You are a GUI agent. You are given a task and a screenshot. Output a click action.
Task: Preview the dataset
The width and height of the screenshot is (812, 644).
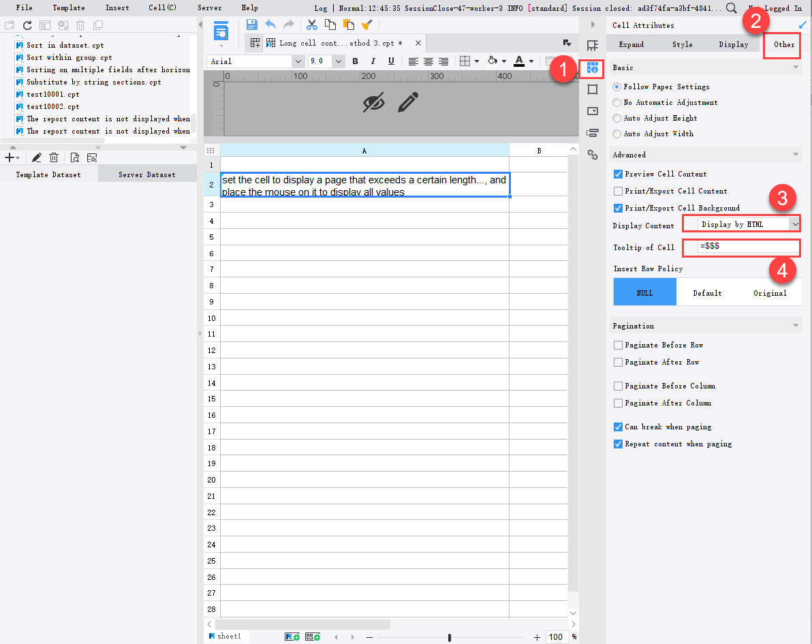pos(74,158)
